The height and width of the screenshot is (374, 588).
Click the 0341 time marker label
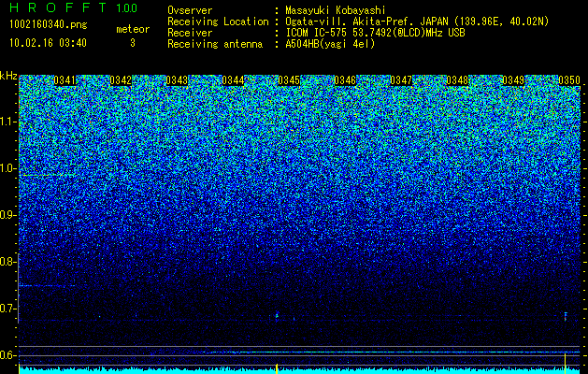pos(65,80)
